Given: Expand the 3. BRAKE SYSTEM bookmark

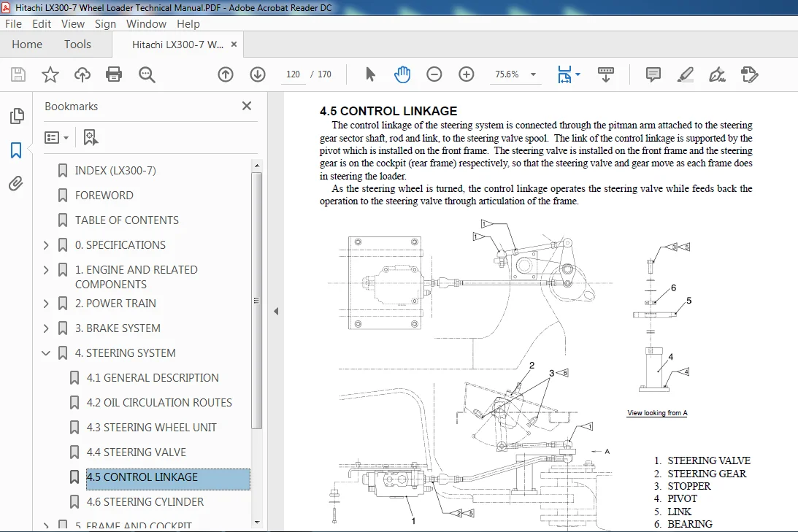Looking at the screenshot, I should point(46,328).
